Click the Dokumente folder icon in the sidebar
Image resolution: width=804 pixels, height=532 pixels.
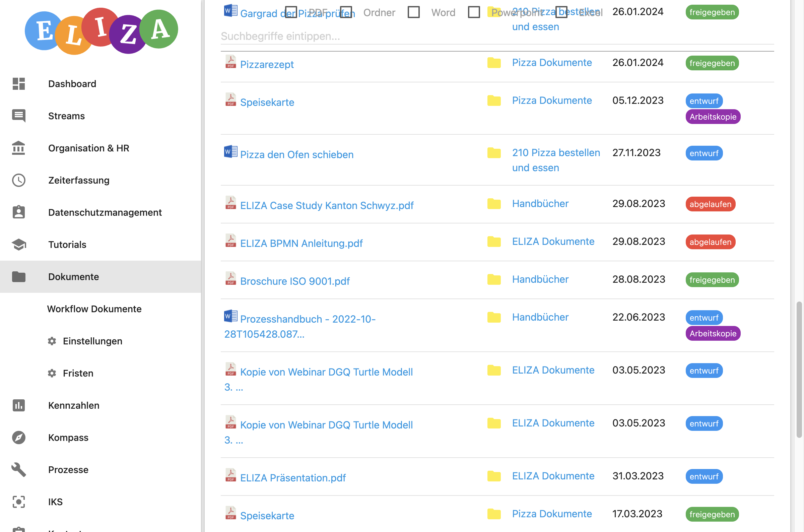[x=19, y=277]
